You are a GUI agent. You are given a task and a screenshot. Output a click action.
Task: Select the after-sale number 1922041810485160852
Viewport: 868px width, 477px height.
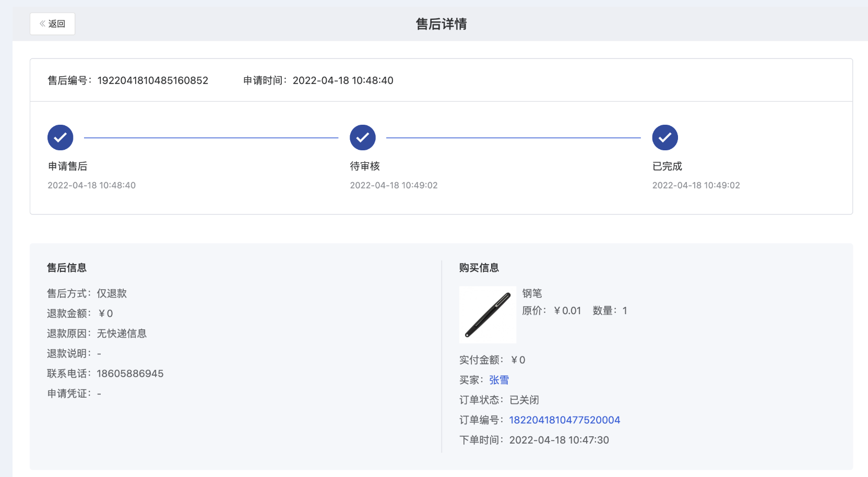click(153, 80)
